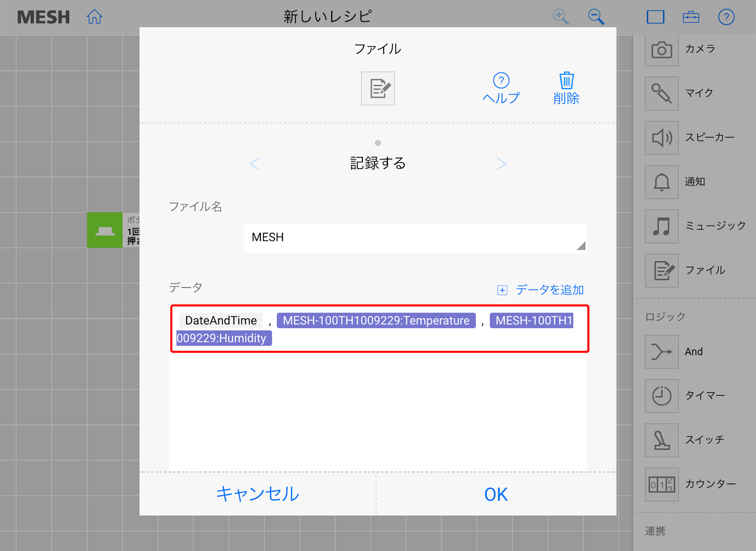Select the スピーカー speaker block icon
The width and height of the screenshot is (756, 551).
coord(661,138)
